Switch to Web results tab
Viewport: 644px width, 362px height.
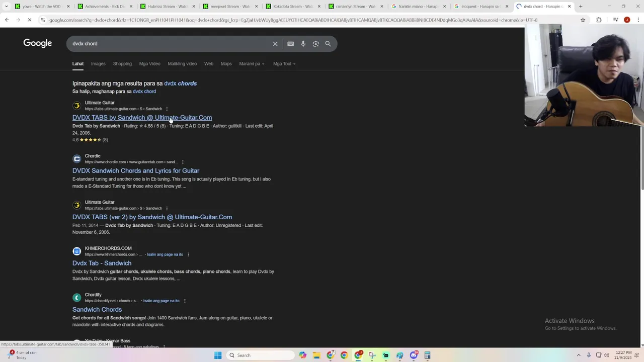tap(209, 64)
